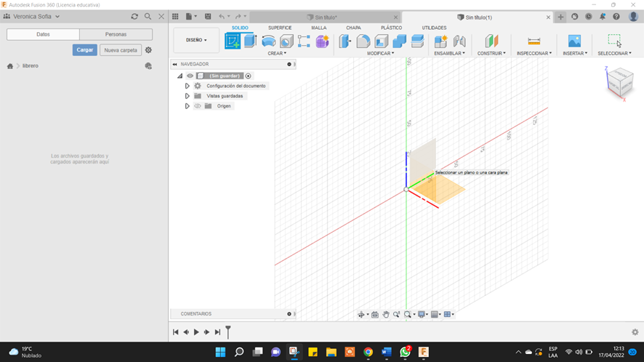The width and height of the screenshot is (644, 362).
Task: Select the Rectangular Pattern tool
Action: click(304, 41)
